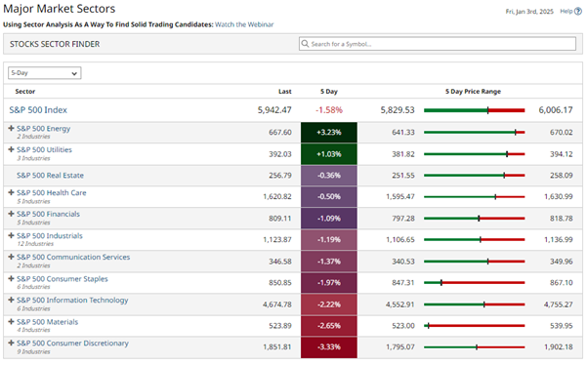588x365 pixels.
Task: Expand S&P 500 Health Care industries
Action: (x=12, y=192)
